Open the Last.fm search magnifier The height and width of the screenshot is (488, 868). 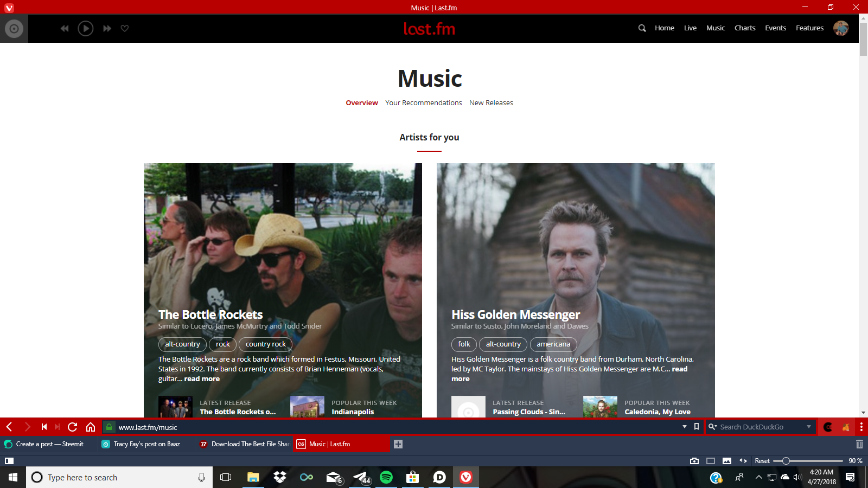tap(642, 28)
